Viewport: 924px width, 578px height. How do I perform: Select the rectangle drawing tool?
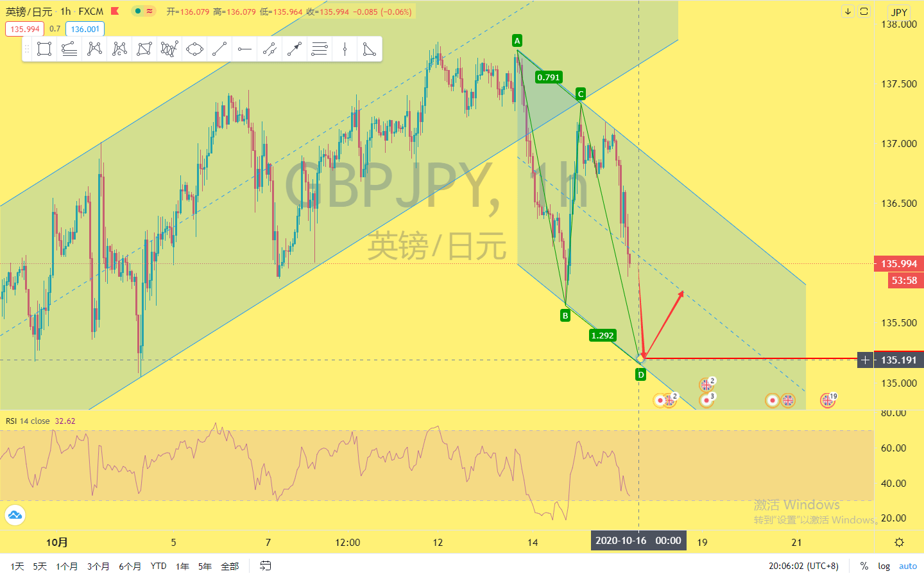[x=44, y=49]
